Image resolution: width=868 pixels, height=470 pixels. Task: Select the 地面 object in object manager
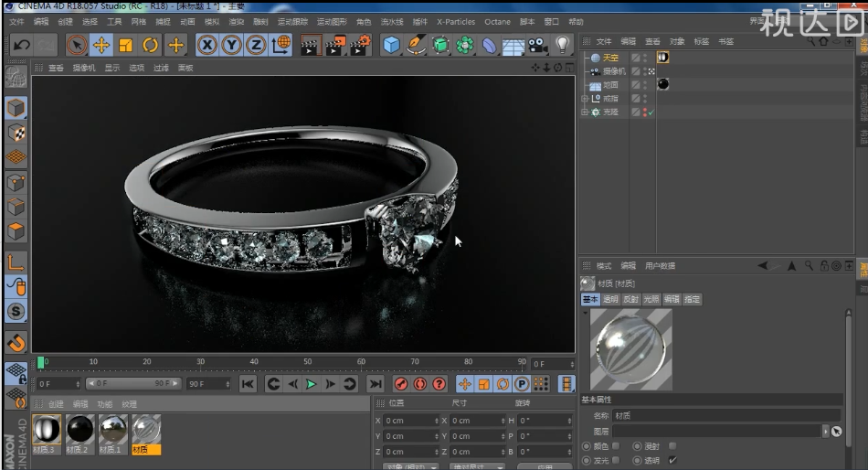(x=610, y=85)
